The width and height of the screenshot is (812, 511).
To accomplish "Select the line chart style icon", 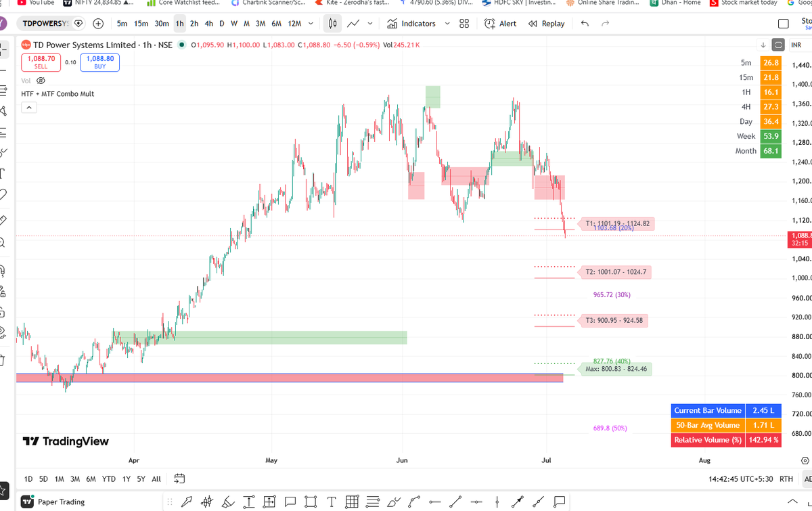I will click(x=353, y=24).
